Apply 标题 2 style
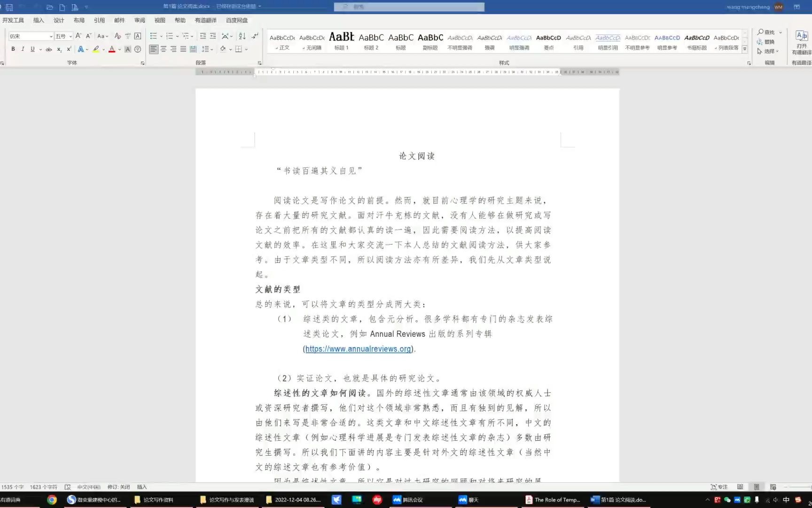 point(371,42)
